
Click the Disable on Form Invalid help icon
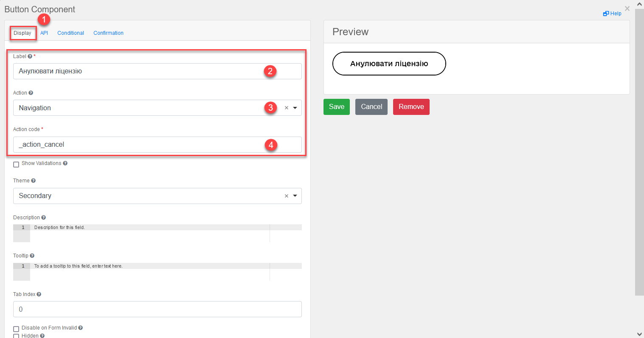point(80,328)
